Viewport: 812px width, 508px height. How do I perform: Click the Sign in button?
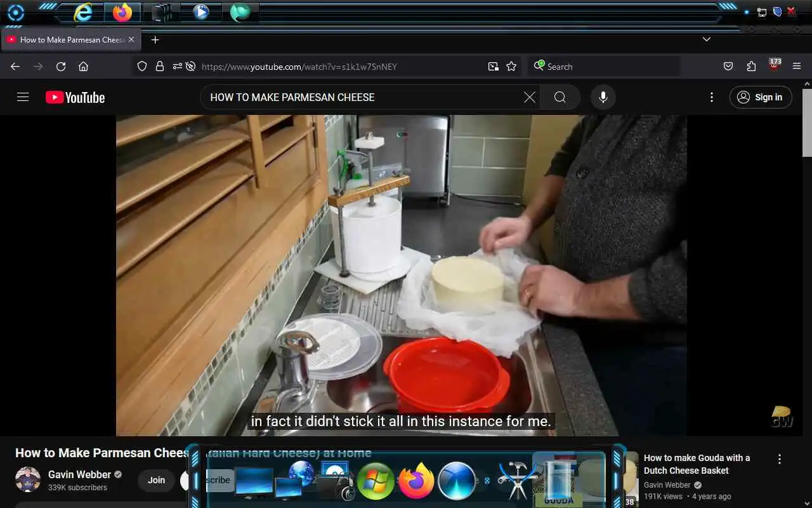tap(761, 97)
